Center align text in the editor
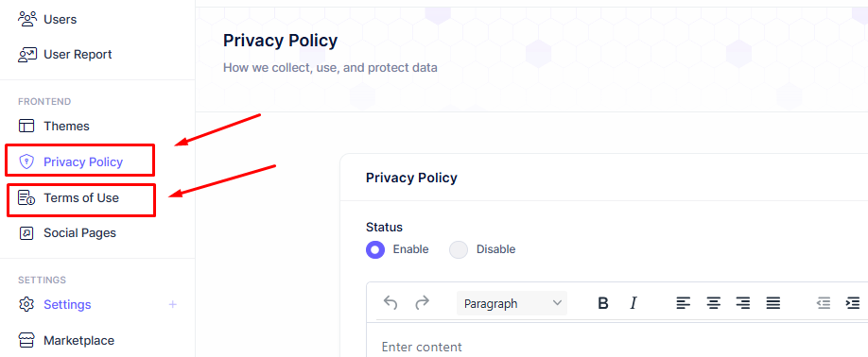This screenshot has width=868, height=357. pyautogui.click(x=713, y=303)
